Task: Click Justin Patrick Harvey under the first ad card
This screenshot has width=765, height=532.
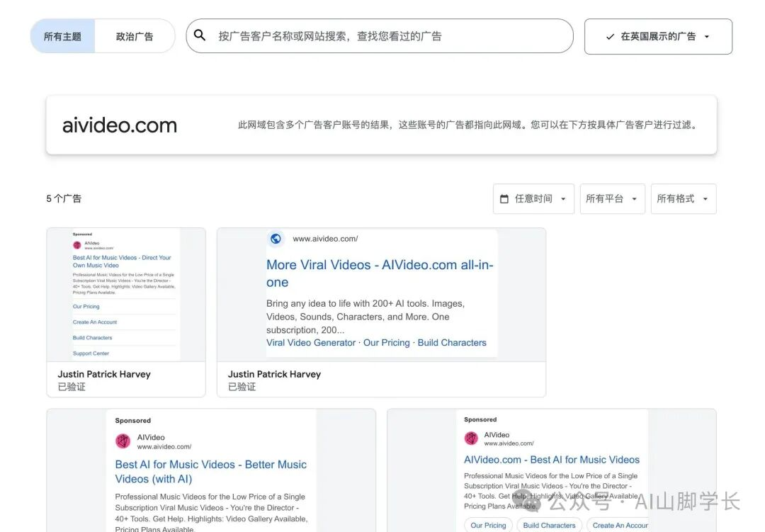Action: tap(104, 374)
